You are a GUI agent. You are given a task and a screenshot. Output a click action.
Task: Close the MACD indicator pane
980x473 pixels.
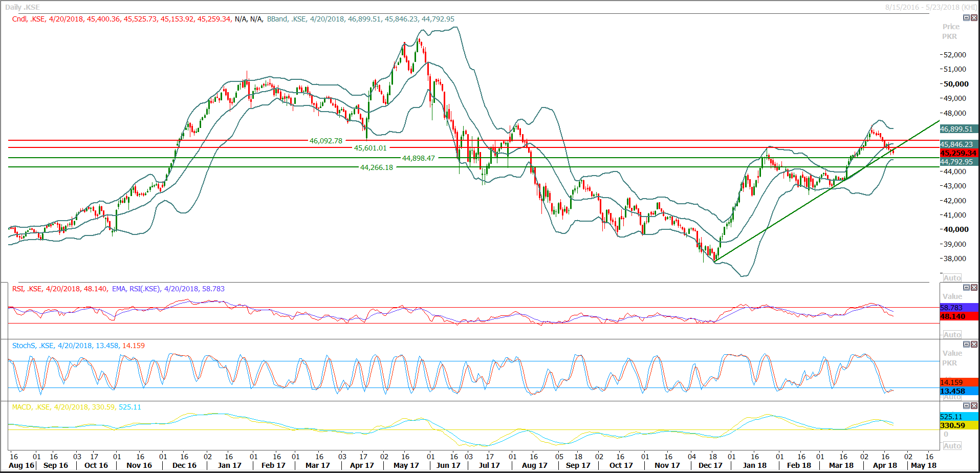[x=974, y=405]
